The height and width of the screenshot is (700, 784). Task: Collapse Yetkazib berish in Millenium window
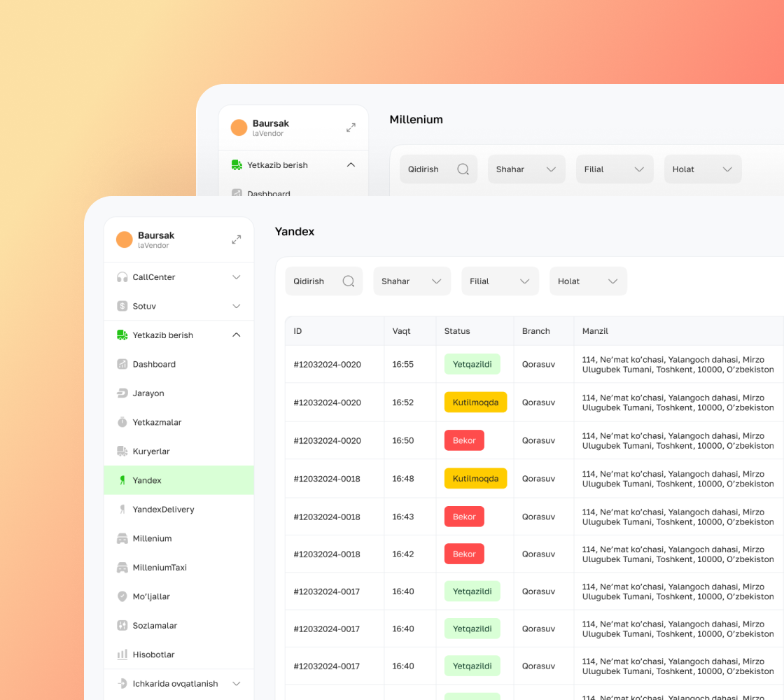tap(351, 165)
